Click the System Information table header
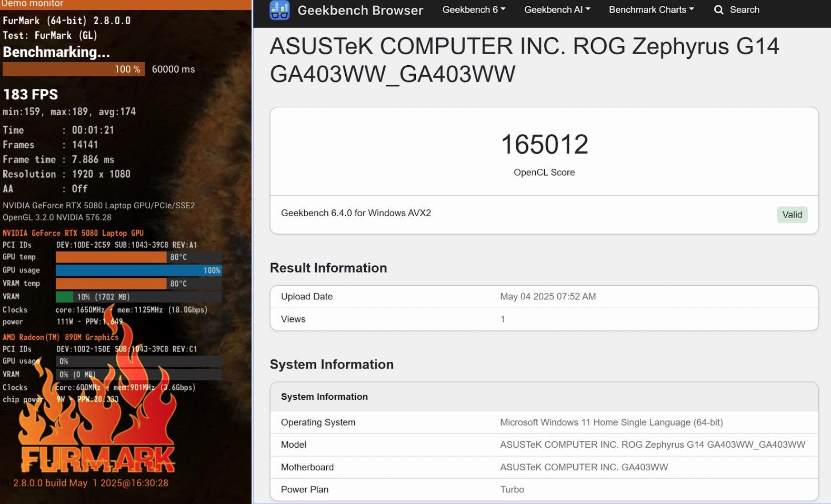This screenshot has height=504, width=831. coord(544,397)
